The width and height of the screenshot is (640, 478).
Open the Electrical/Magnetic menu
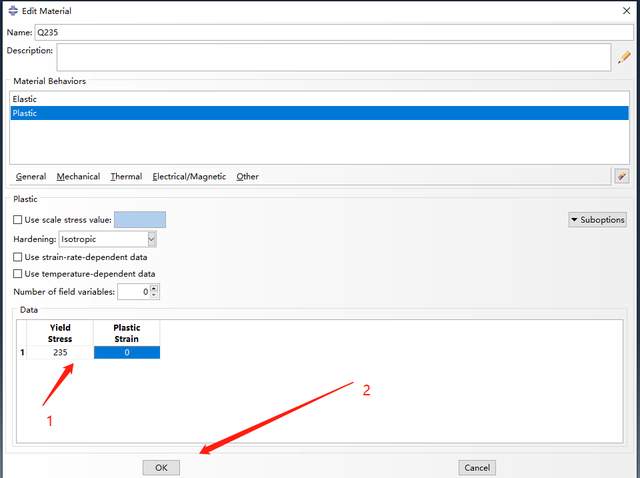189,176
